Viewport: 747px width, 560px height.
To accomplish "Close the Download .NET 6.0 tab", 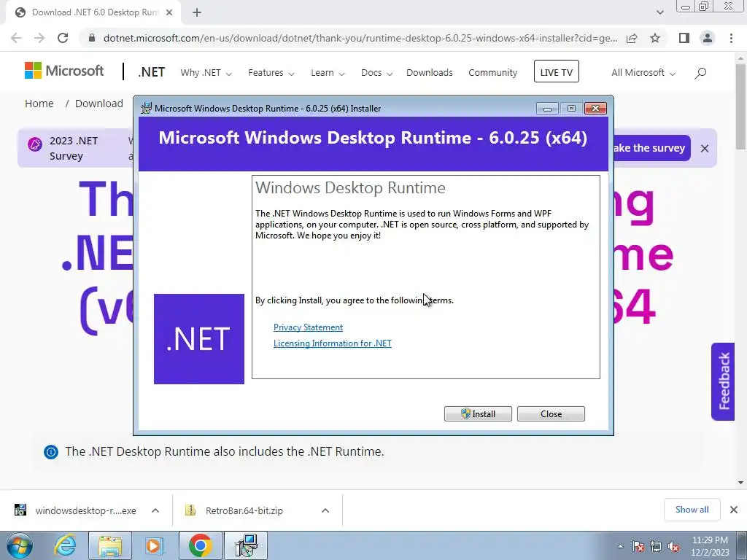I will [x=169, y=12].
